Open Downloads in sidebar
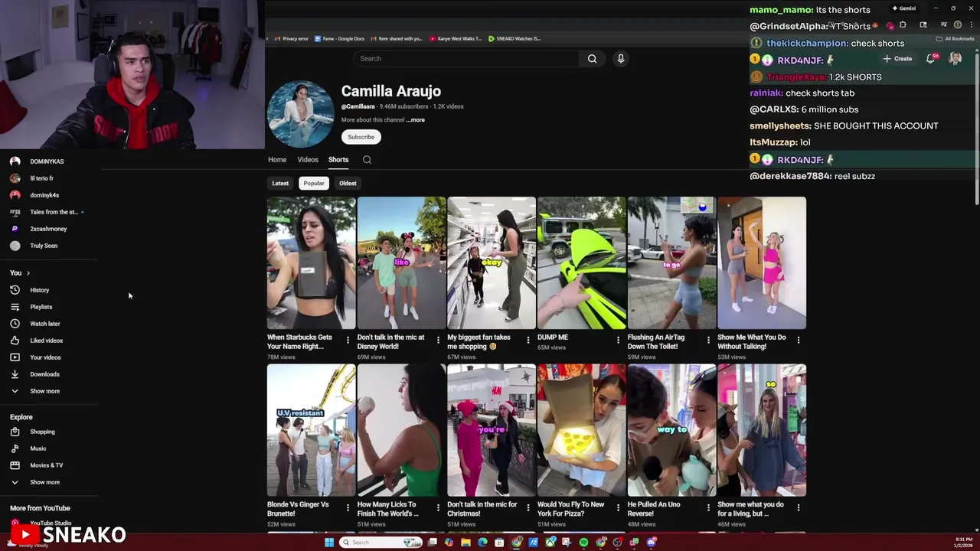This screenshot has height=551, width=980. pyautogui.click(x=34, y=374)
